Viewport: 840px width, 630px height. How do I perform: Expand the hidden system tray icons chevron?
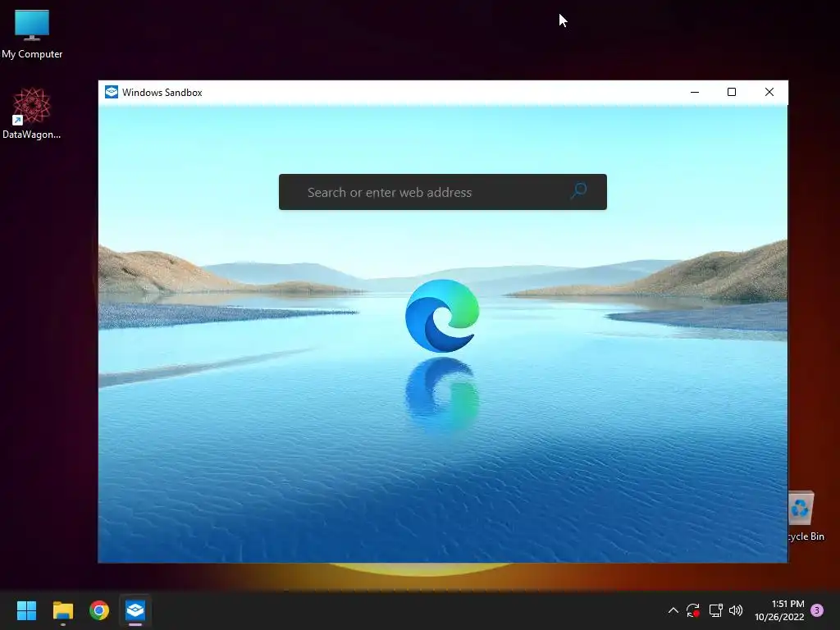click(x=673, y=610)
